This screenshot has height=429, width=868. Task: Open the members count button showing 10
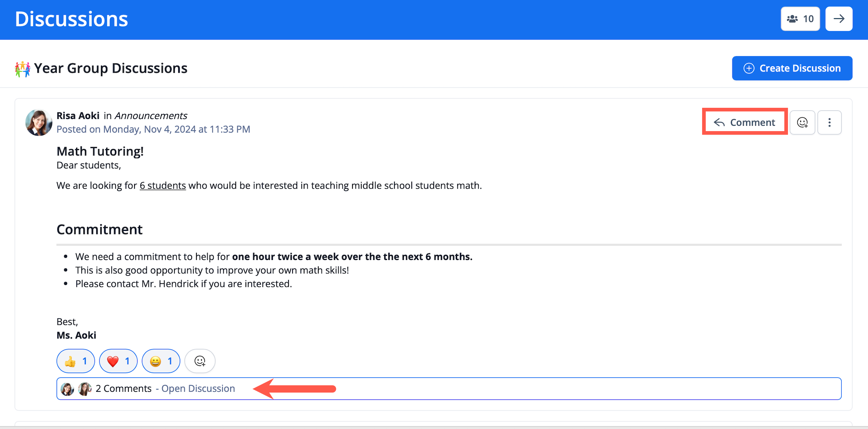coord(800,19)
